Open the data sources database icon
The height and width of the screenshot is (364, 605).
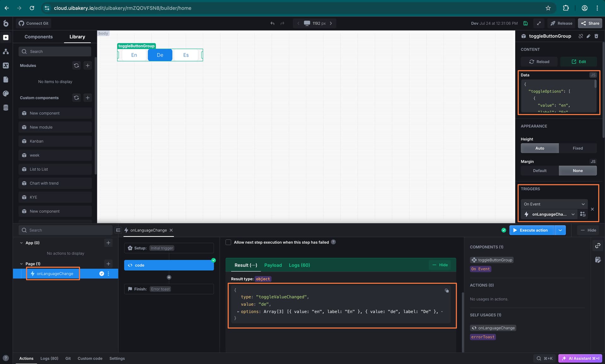tap(6, 108)
